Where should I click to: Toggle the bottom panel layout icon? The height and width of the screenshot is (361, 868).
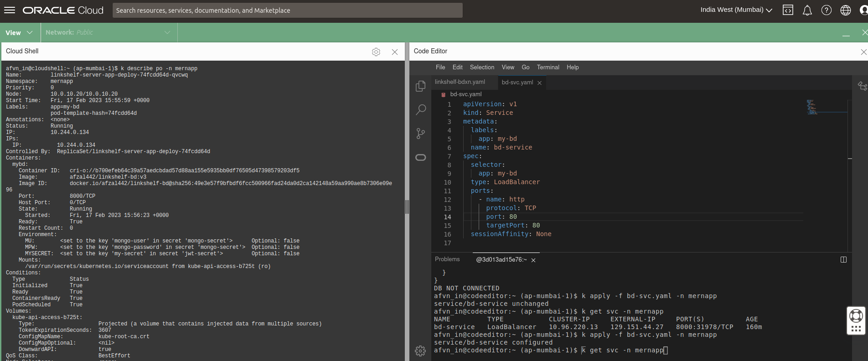pyautogui.click(x=843, y=259)
